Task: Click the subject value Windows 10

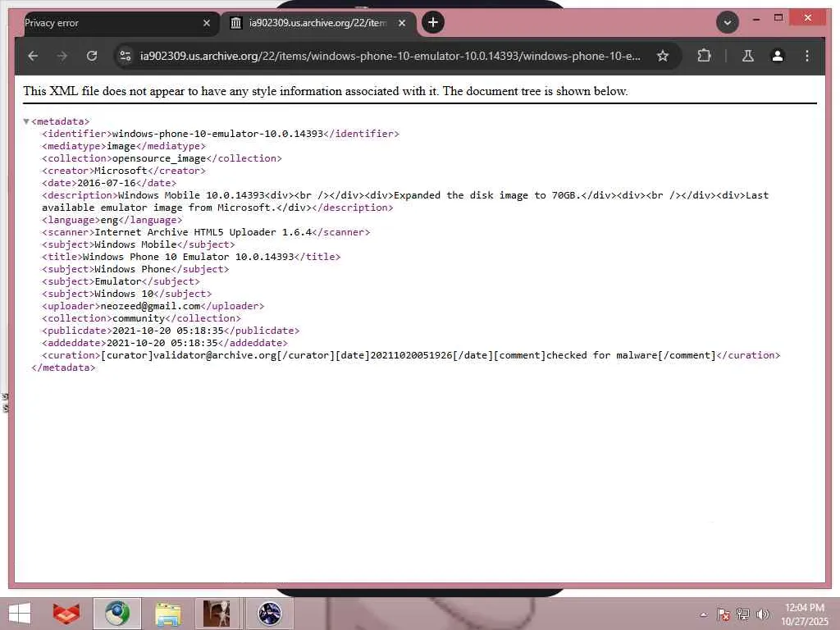Action: (x=124, y=294)
